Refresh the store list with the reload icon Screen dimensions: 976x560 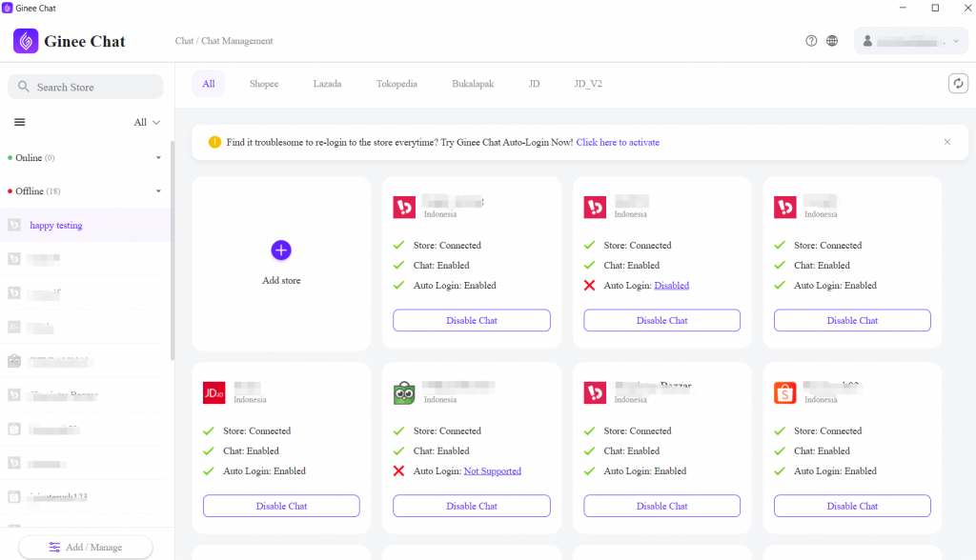[958, 84]
